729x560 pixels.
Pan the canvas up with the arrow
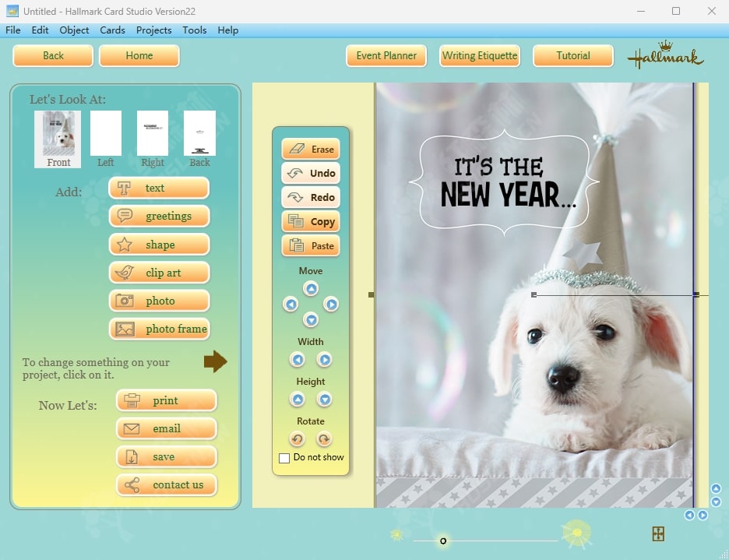click(716, 488)
